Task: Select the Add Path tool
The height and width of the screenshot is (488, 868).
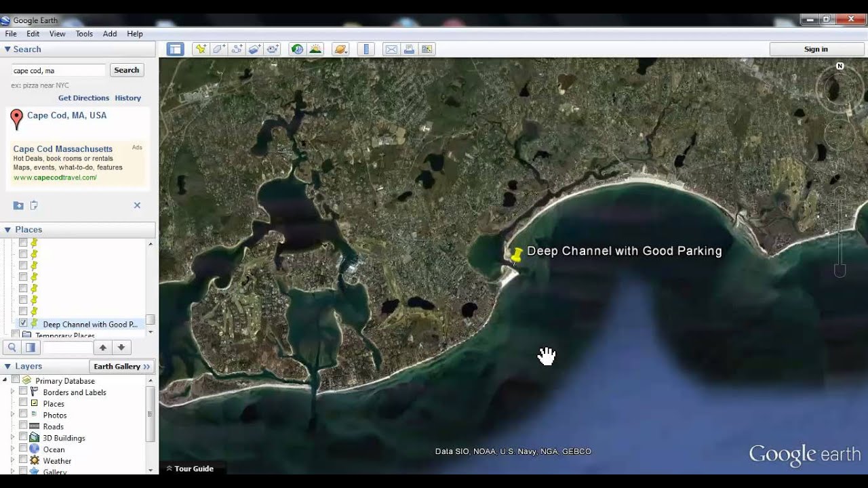Action: pyautogui.click(x=237, y=49)
